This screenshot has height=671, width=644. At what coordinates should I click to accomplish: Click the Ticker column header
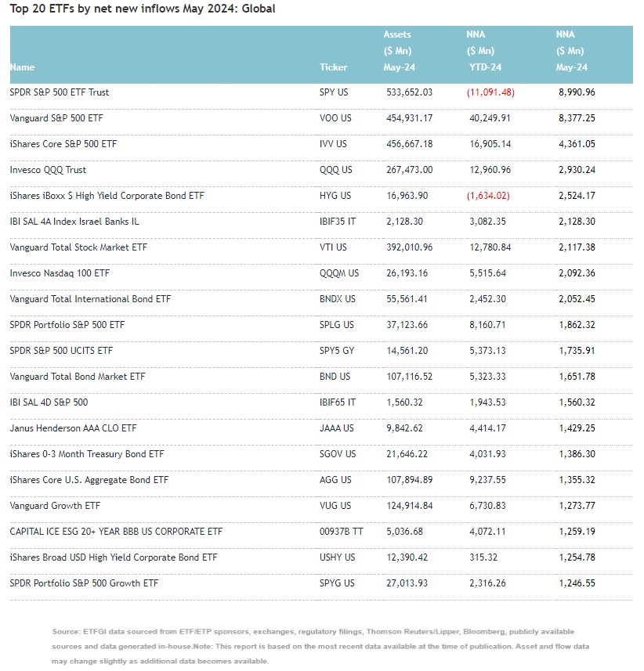coord(333,67)
